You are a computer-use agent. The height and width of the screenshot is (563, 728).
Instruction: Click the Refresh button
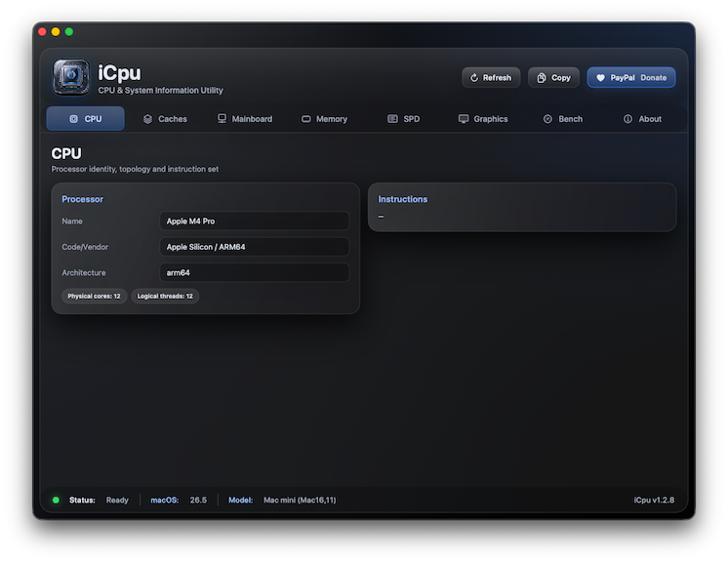(x=491, y=77)
